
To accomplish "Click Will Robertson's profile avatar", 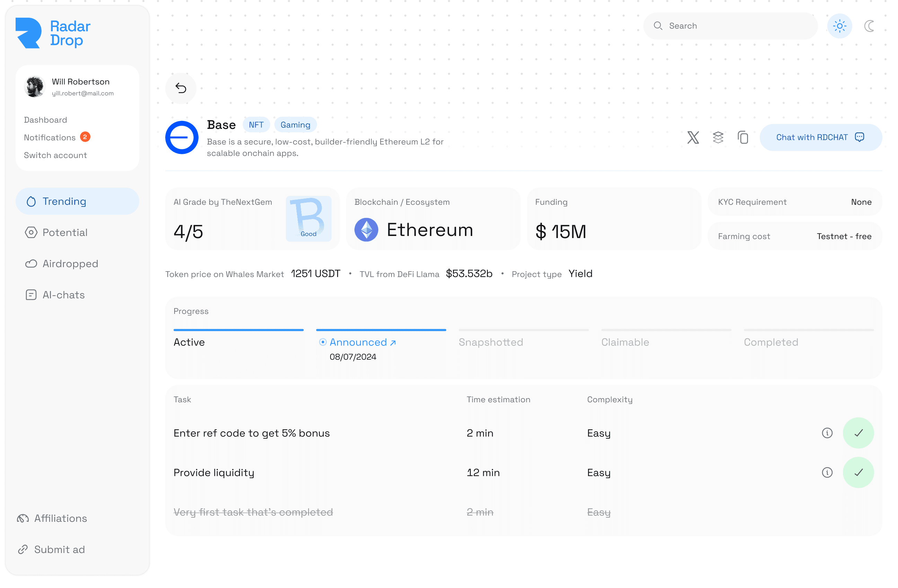I will (34, 87).
